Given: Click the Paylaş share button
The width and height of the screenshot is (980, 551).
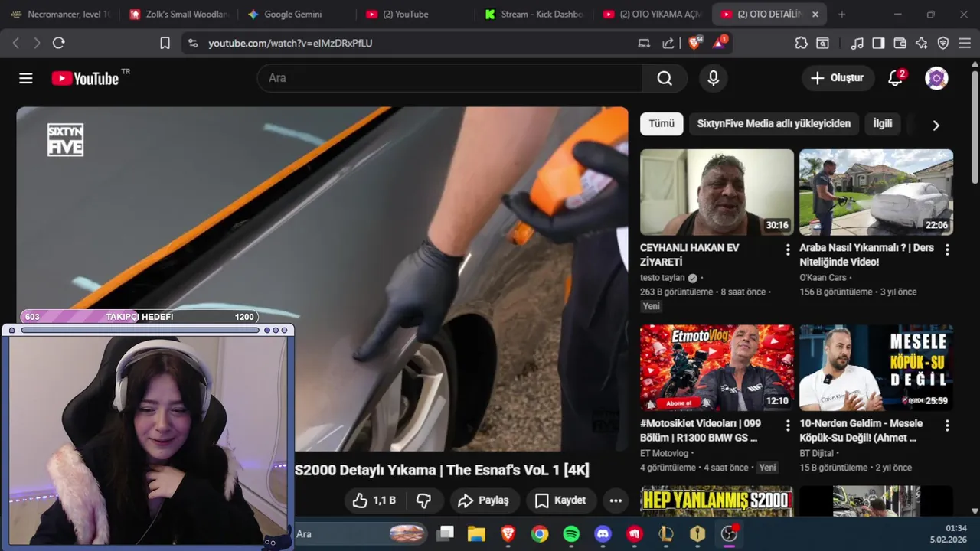Looking at the screenshot, I should (x=485, y=500).
